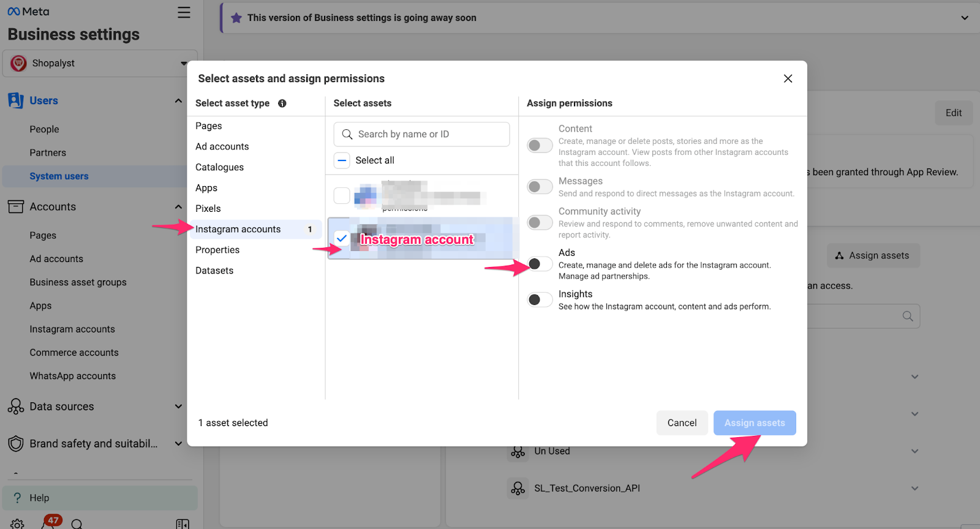
Task: Click the Help bar in sidebar
Action: pyautogui.click(x=100, y=498)
